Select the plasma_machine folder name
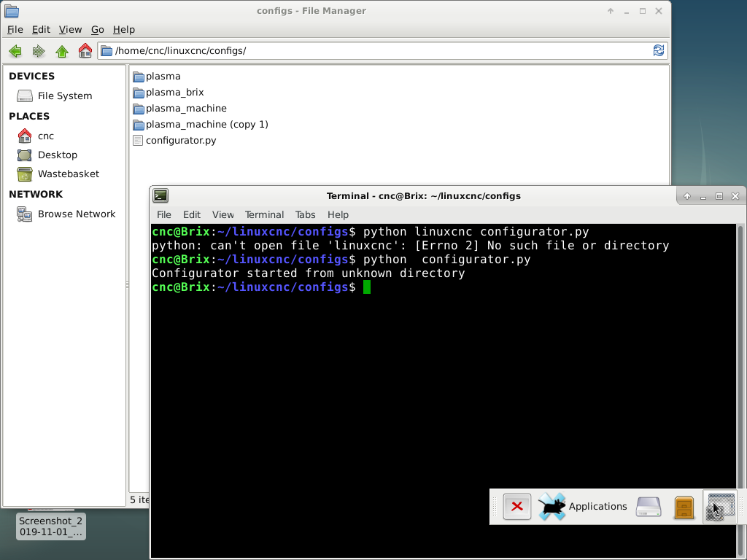Viewport: 747px width, 560px height. point(186,109)
